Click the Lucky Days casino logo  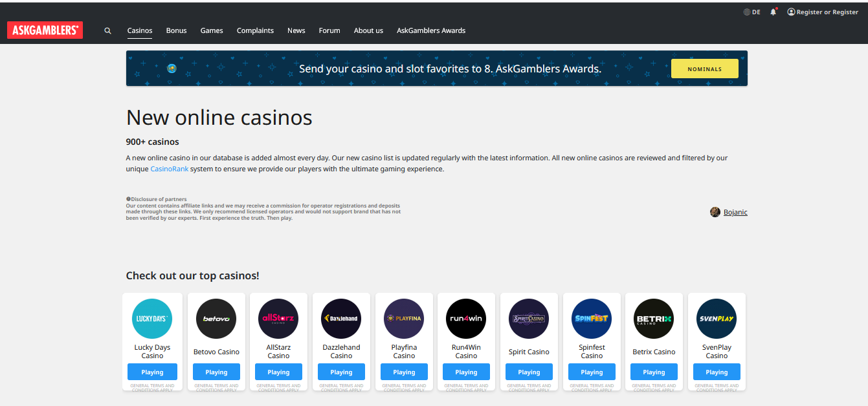152,319
